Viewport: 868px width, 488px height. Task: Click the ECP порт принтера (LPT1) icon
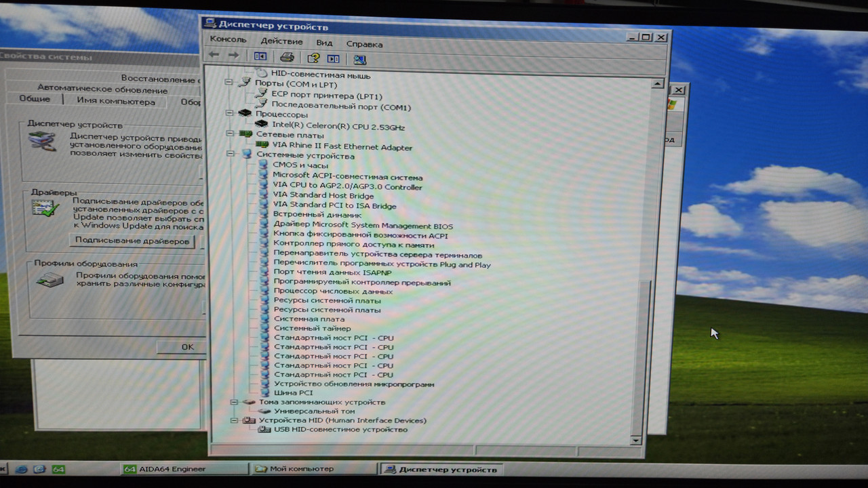(261, 94)
